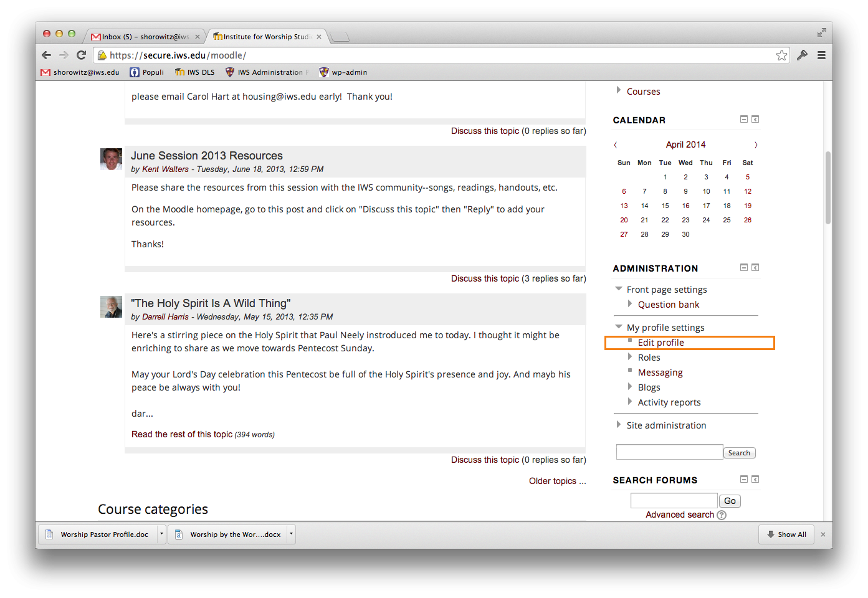Image resolution: width=868 pixels, height=598 pixels.
Task: Collapse Front page settings
Action: point(618,288)
